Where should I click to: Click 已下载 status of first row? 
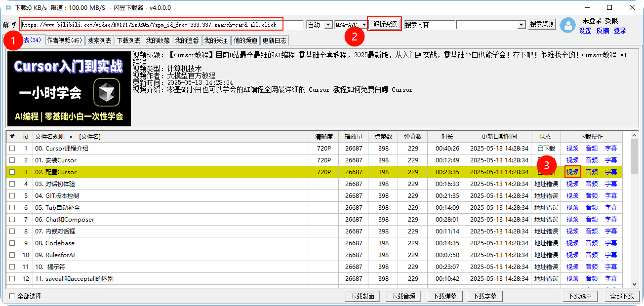click(x=546, y=149)
